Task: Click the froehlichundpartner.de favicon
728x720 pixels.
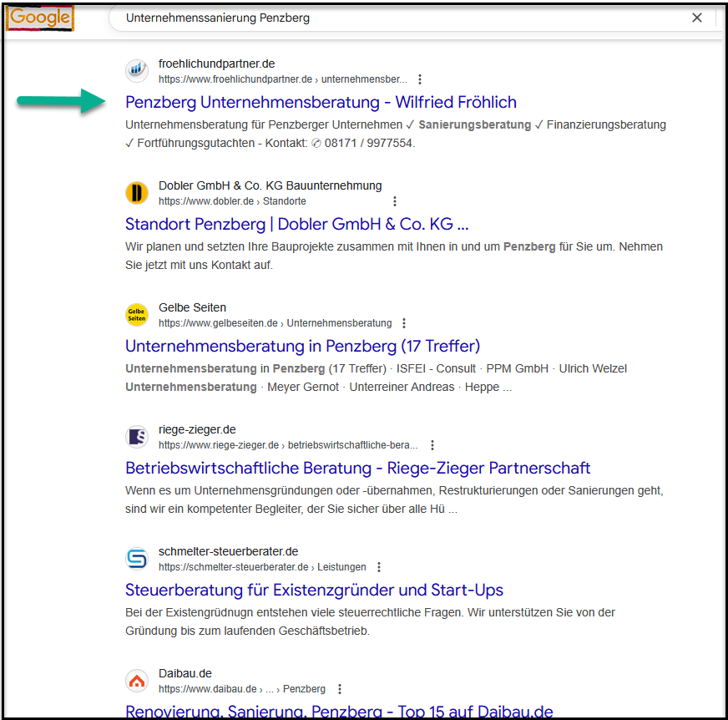Action: (x=137, y=71)
